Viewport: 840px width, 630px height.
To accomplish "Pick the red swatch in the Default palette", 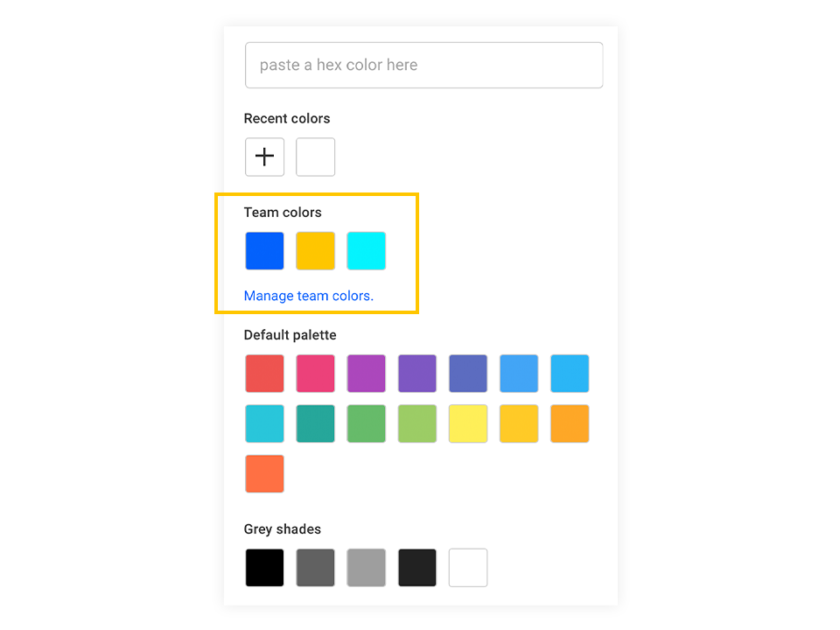I will [264, 374].
